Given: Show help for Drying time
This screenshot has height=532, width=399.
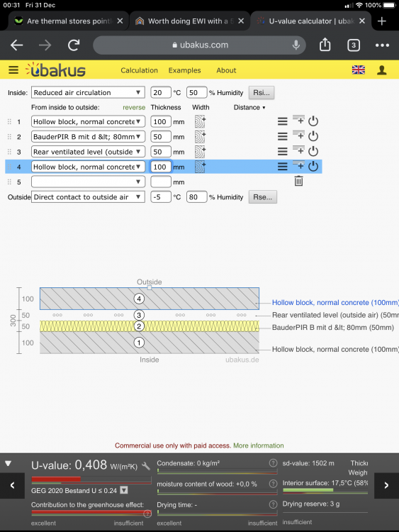Looking at the screenshot, I should pos(273,504).
